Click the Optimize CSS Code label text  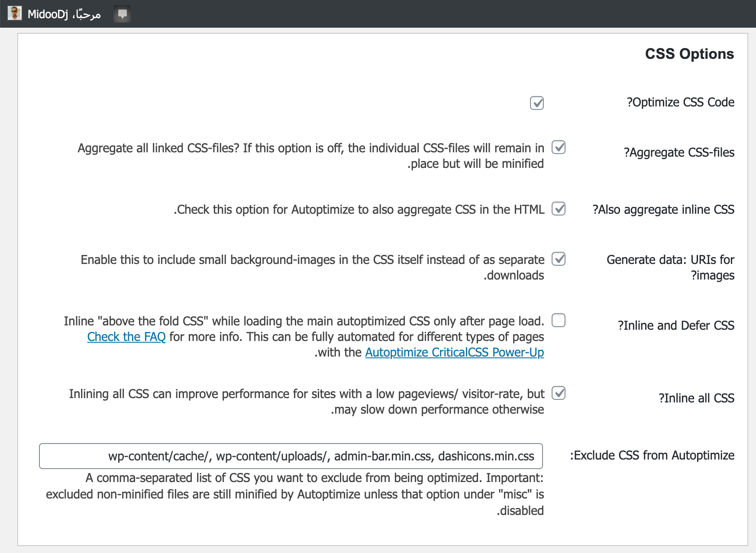point(680,102)
